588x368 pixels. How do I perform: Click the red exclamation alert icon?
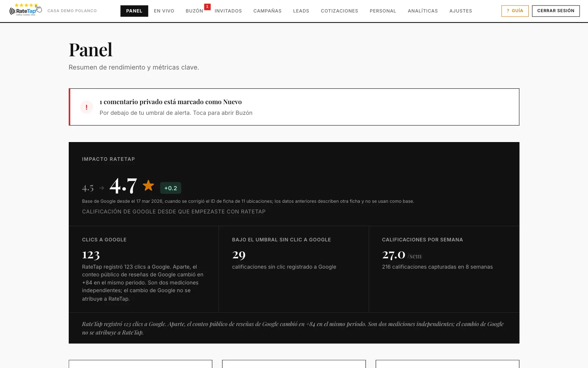86,107
